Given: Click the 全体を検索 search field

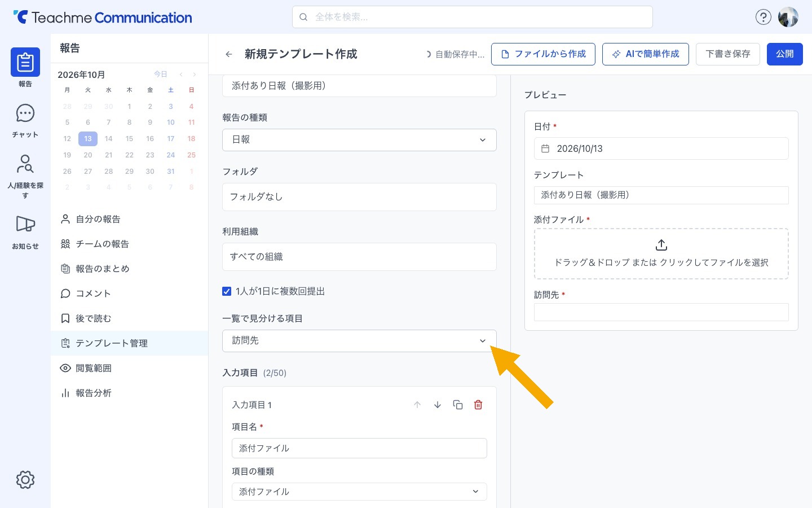Looking at the screenshot, I should [472, 17].
